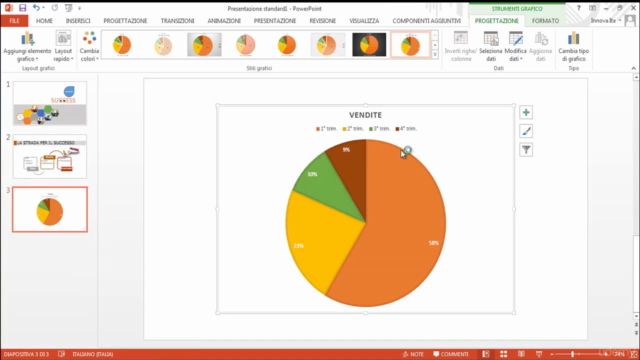The image size is (640, 360).
Task: Click the zoom slider handle
Action: point(573,354)
